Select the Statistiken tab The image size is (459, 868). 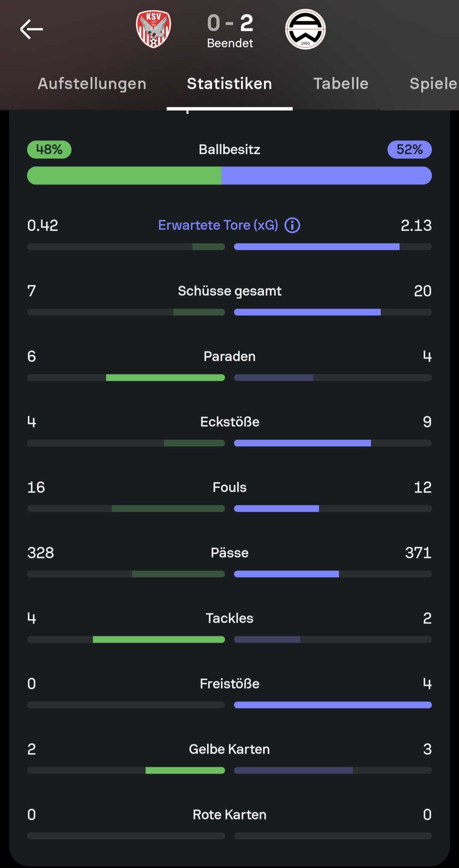click(229, 84)
